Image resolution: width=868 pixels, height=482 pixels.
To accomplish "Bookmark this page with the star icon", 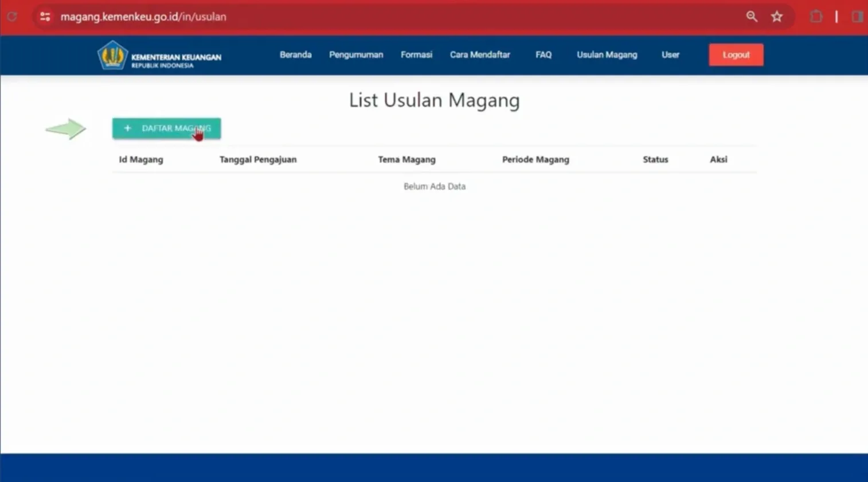I will coord(777,17).
